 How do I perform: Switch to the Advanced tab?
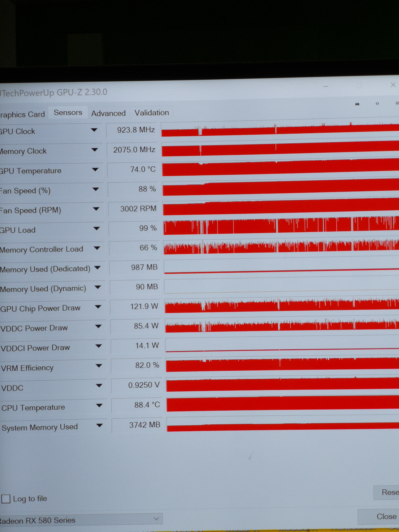pos(108,113)
